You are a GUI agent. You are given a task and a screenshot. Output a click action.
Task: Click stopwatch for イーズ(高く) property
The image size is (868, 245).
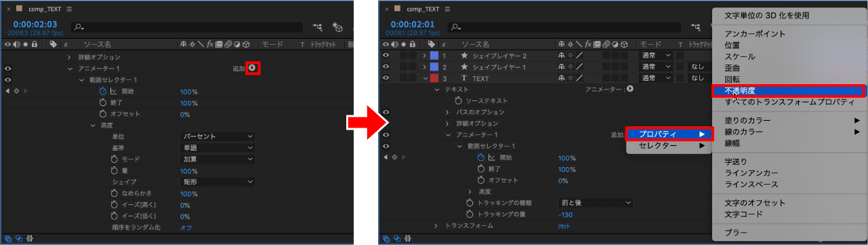103,205
